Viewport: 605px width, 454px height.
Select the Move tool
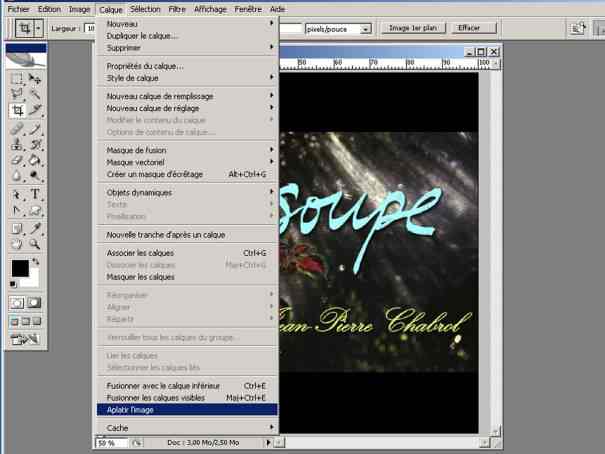35,78
